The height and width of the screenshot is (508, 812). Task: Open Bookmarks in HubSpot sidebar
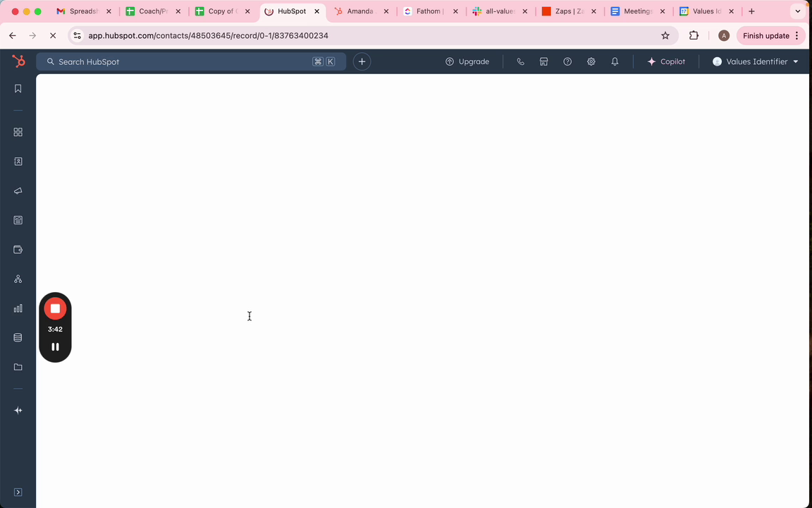(x=18, y=89)
